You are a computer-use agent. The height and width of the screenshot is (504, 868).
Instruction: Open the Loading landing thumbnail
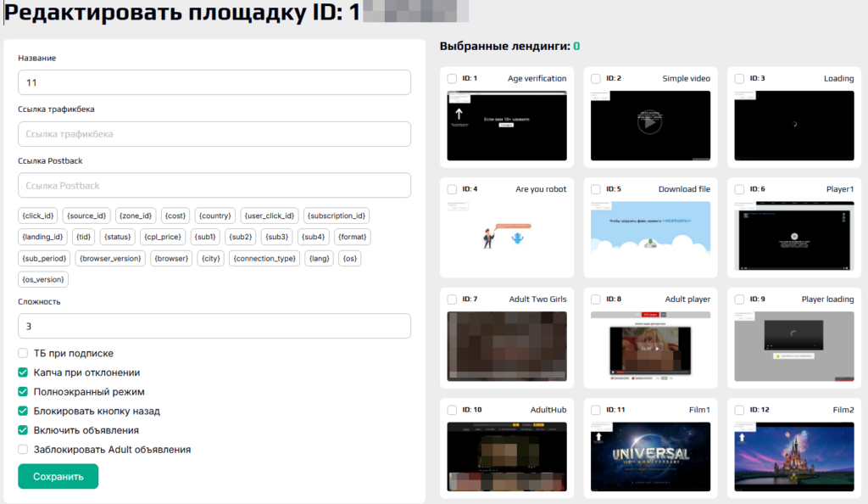pos(793,126)
